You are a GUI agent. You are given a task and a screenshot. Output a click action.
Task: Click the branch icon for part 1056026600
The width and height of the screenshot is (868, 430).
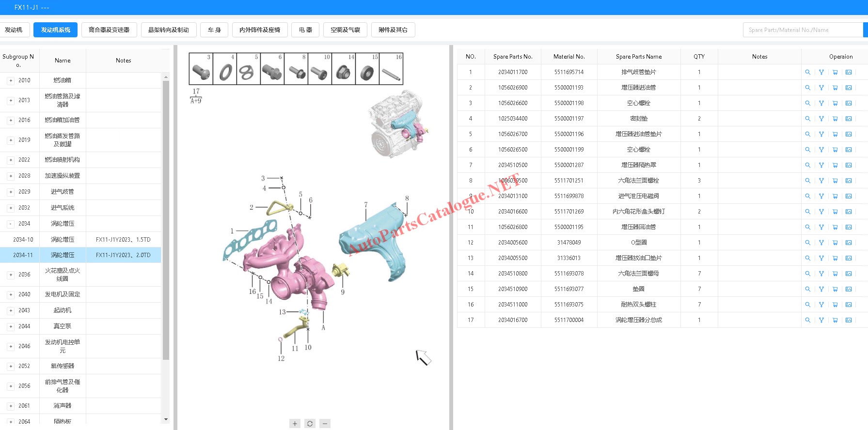pyautogui.click(x=821, y=103)
